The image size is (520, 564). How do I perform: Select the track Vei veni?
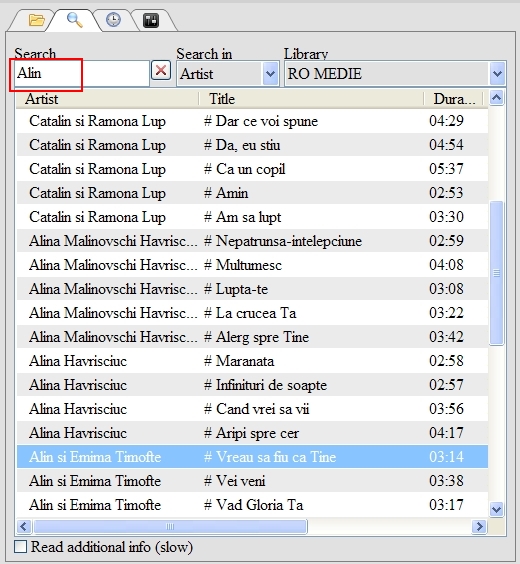[252, 481]
